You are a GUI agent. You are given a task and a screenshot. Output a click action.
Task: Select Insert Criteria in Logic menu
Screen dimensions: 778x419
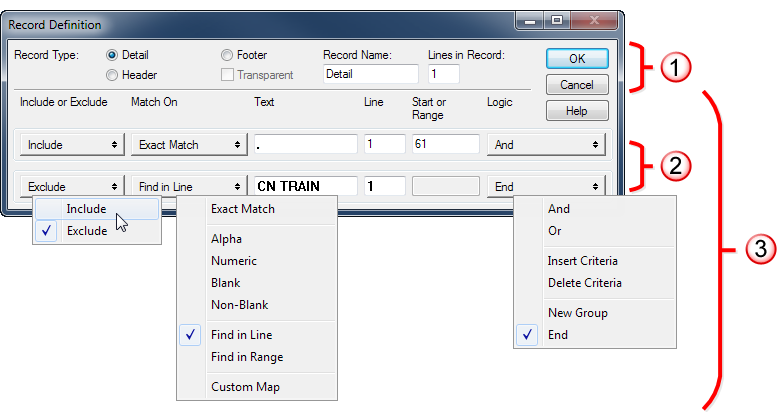(x=584, y=261)
